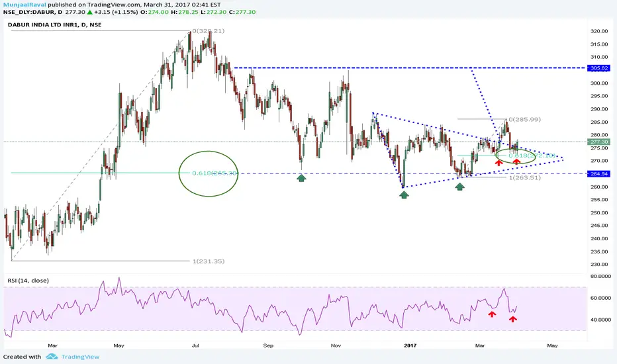Click the 0(285.99) Fibonacci label
This screenshot has height=364, width=617.
pyautogui.click(x=524, y=119)
